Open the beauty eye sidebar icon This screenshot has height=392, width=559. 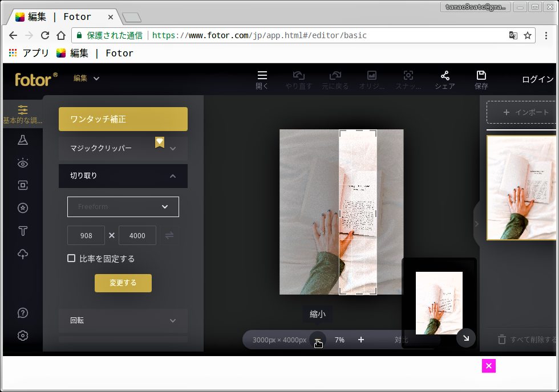click(x=23, y=163)
